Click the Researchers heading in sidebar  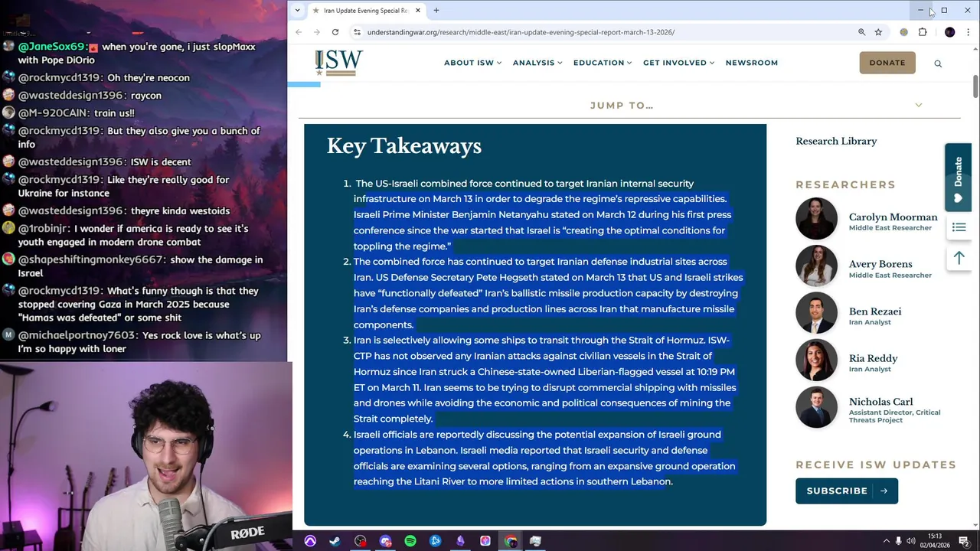pos(845,184)
